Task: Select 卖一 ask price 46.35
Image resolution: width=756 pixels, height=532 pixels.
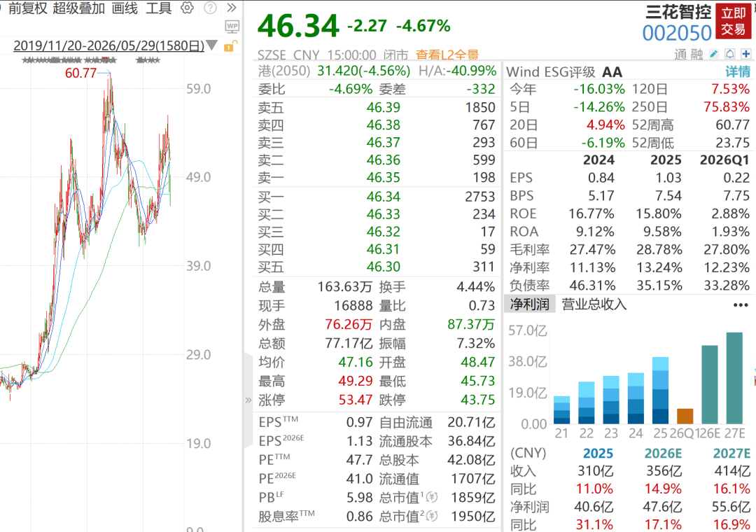Action: tap(384, 178)
